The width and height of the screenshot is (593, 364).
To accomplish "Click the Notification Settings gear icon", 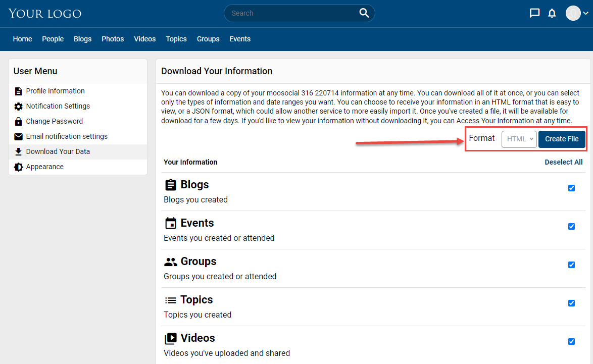I will 18,106.
